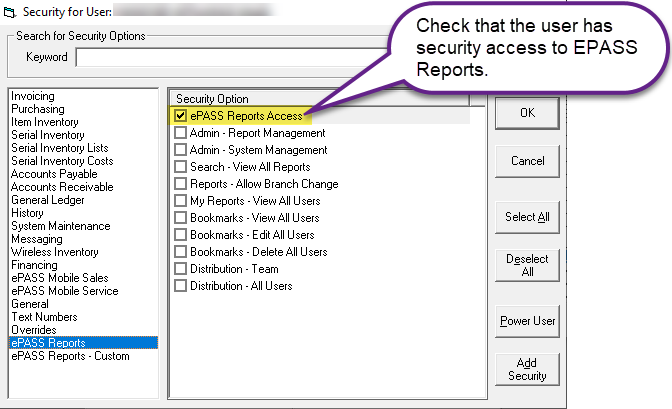
Task: Select ePASS Mobile Service category
Action: (x=65, y=291)
